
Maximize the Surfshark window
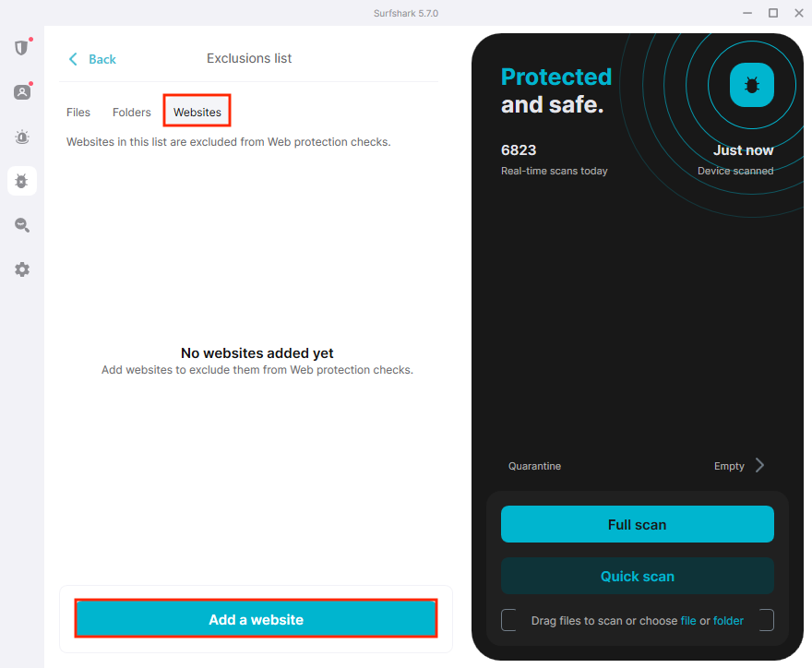tap(772, 13)
